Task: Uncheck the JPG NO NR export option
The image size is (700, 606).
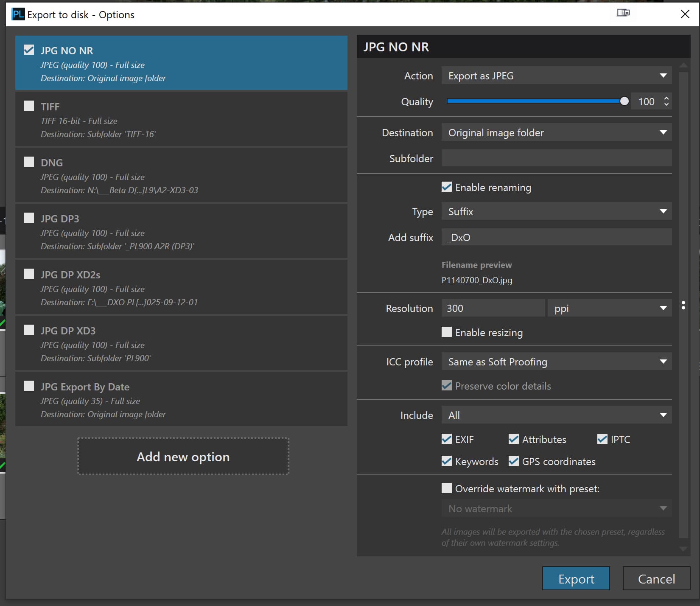Action: coord(29,50)
